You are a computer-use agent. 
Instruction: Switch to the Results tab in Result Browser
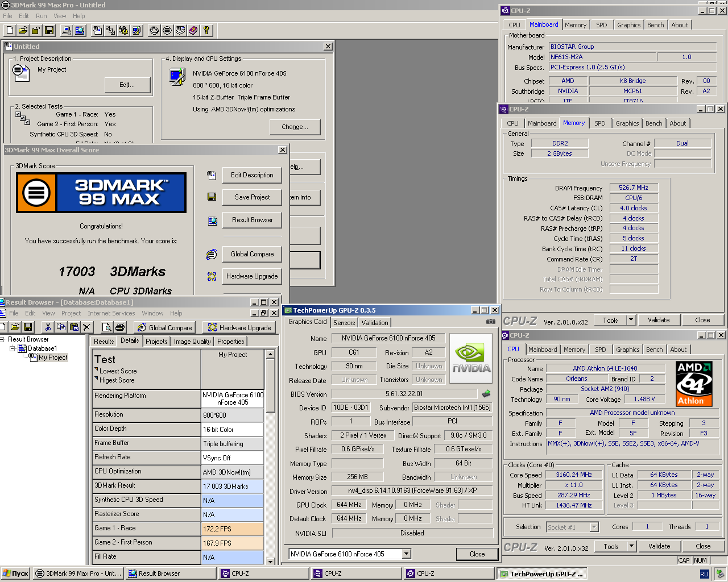coord(104,342)
